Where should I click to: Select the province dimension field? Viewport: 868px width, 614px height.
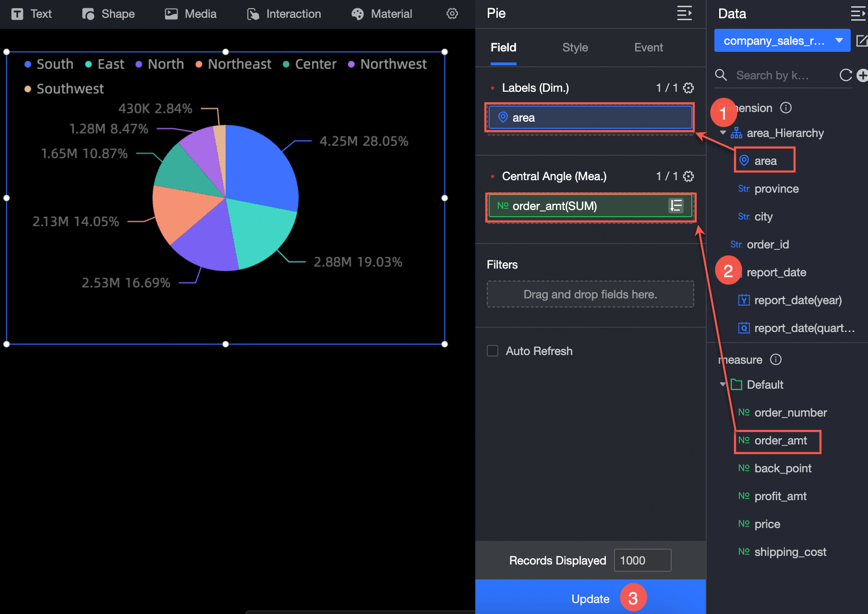point(768,189)
